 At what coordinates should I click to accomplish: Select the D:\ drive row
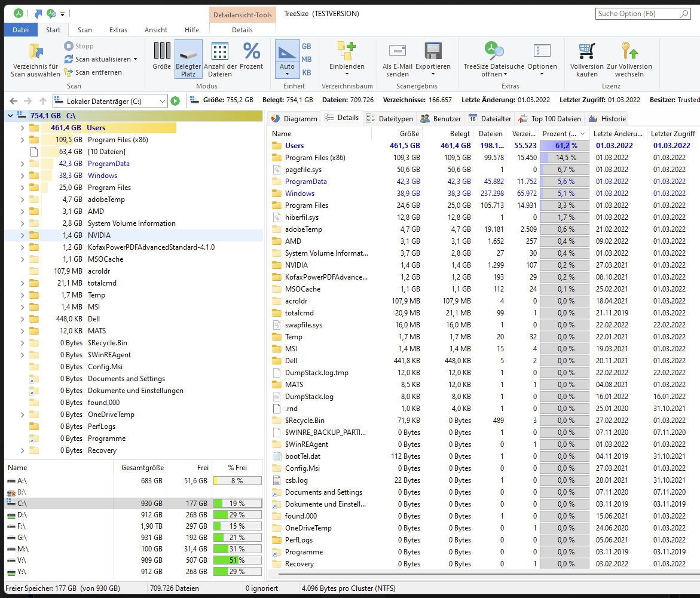pyautogui.click(x=134, y=515)
